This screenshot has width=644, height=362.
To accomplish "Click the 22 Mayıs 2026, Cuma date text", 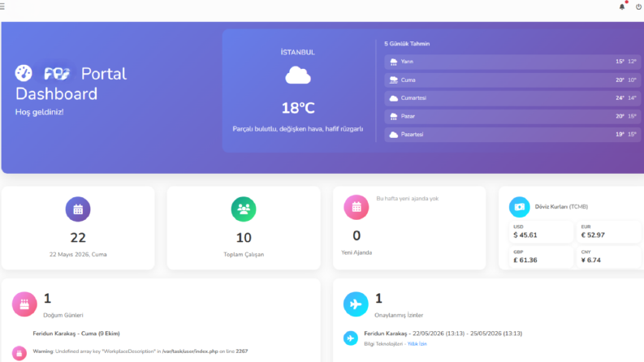I will pos(78,255).
